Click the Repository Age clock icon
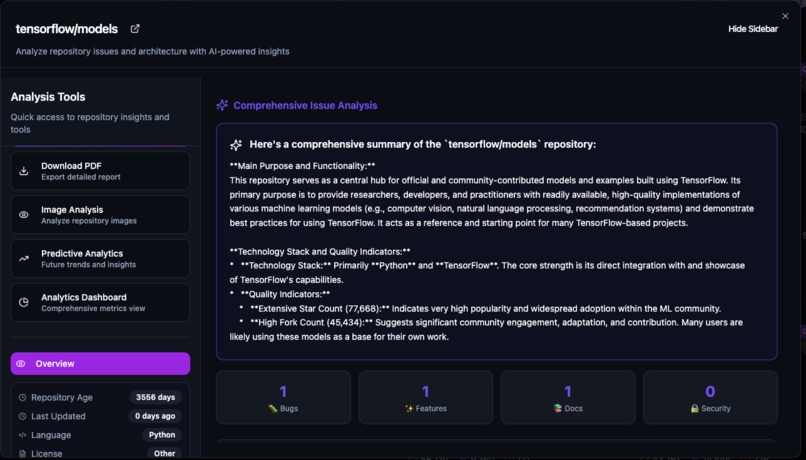Screen dimensions: 806x460 pos(22,397)
